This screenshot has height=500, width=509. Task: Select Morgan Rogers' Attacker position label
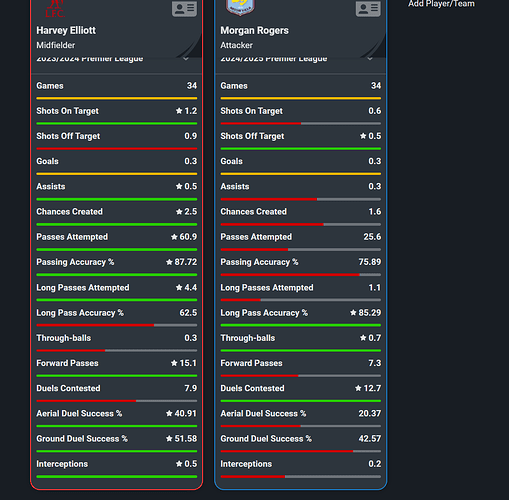tap(236, 45)
